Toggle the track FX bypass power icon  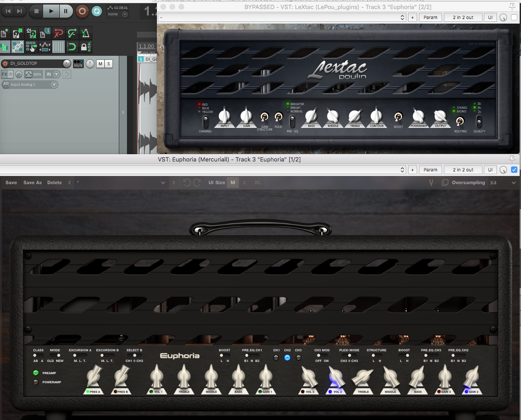[x=11, y=74]
